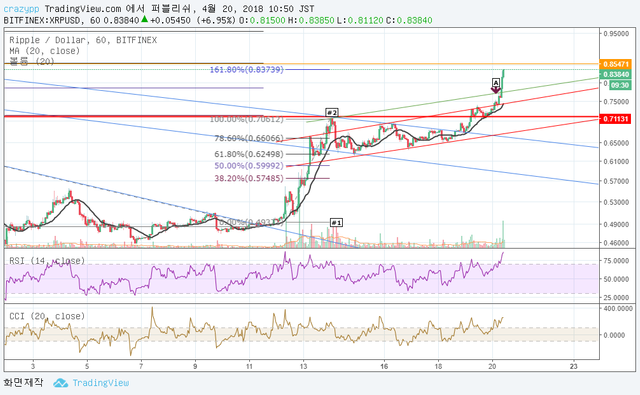Click the 100.00%(0.70612) Fibonacci label
The image size is (640, 395).
247,119
